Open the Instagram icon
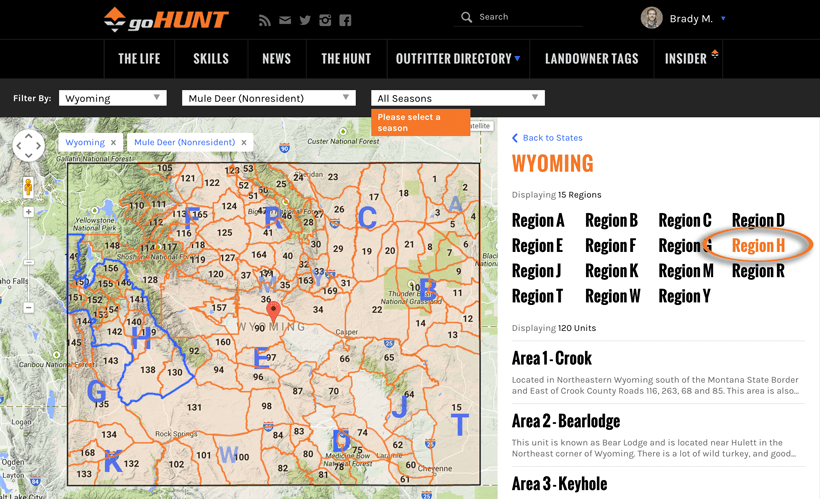Image resolution: width=820 pixels, height=499 pixels. coord(325,20)
